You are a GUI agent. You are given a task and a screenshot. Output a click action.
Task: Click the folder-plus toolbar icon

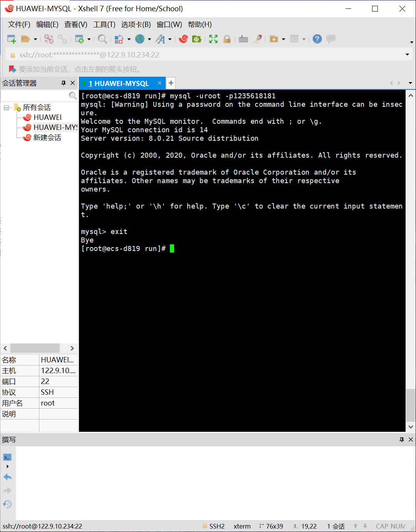pyautogui.click(x=274, y=39)
